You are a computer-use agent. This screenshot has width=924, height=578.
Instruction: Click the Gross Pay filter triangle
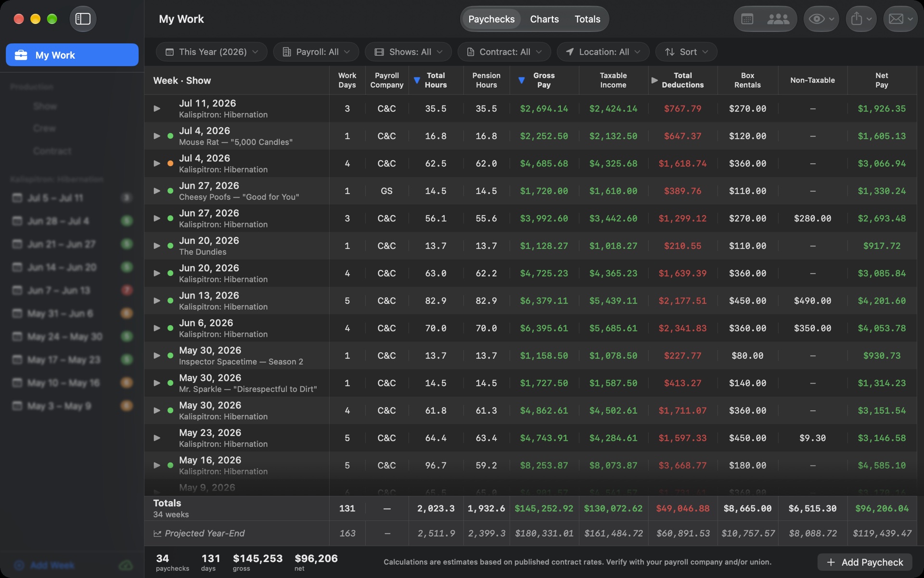521,80
